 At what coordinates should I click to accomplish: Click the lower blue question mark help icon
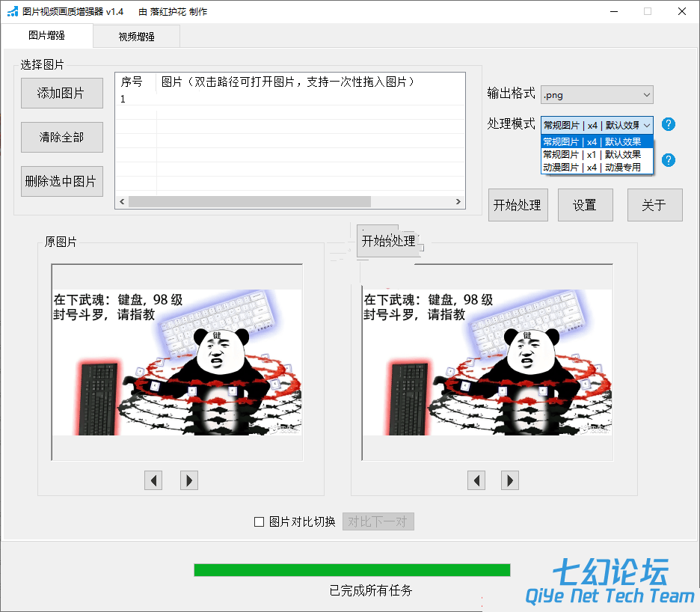click(669, 160)
